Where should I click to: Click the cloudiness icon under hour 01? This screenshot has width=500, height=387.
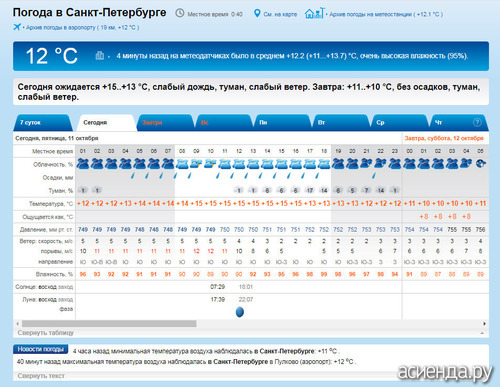(x=83, y=164)
